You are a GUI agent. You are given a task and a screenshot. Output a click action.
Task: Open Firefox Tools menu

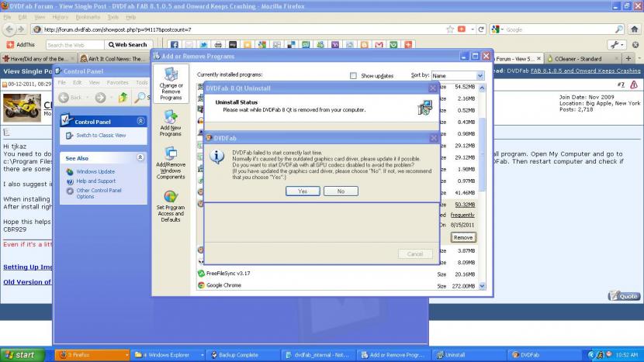click(x=113, y=17)
